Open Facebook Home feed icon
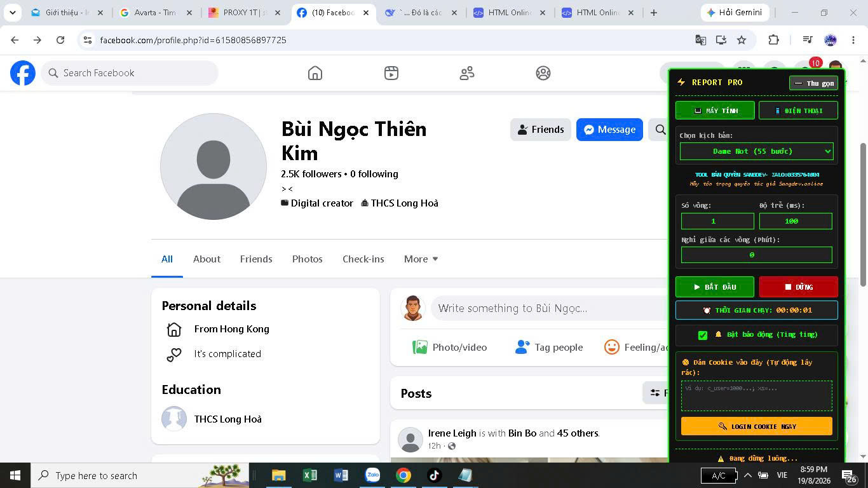868x488 pixels. 315,73
